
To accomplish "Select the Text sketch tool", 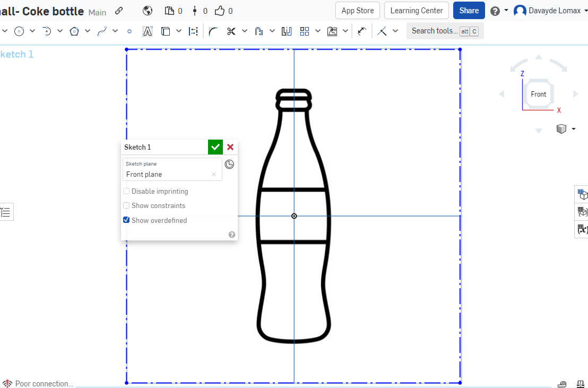I will [148, 31].
